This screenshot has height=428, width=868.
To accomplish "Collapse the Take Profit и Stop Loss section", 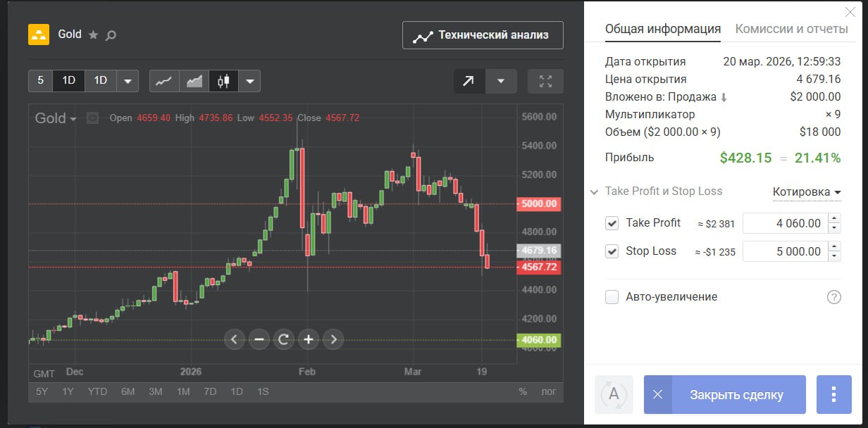I will click(595, 191).
